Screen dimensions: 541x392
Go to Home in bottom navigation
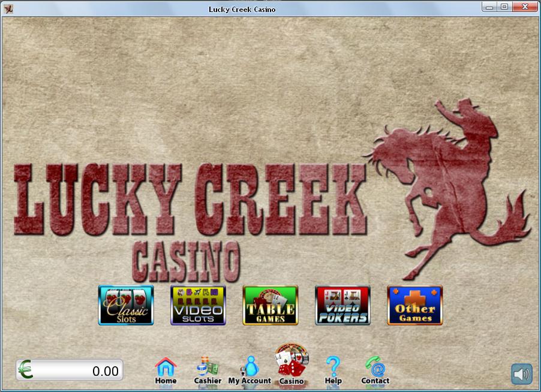click(166, 371)
